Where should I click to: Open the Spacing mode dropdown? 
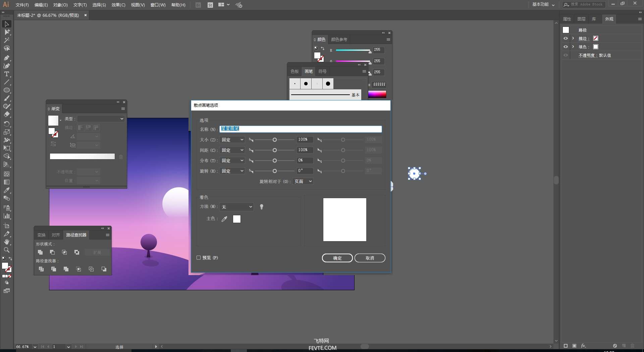pos(232,150)
